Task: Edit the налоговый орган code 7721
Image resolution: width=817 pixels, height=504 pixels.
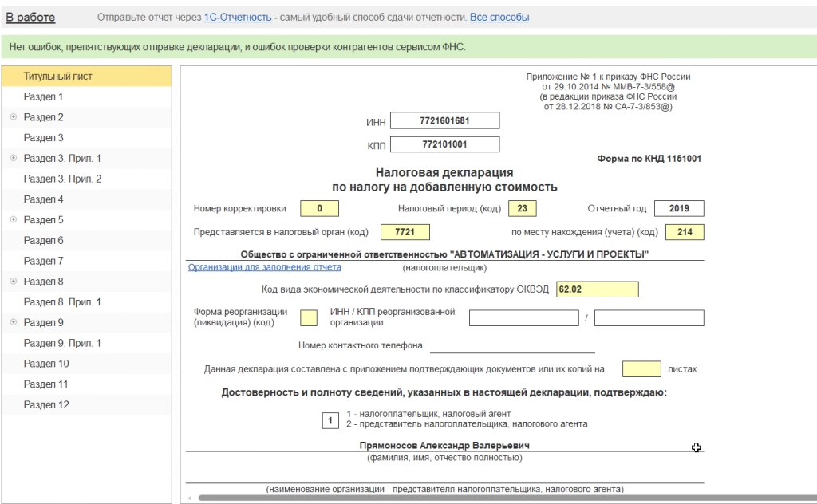Action: click(405, 232)
